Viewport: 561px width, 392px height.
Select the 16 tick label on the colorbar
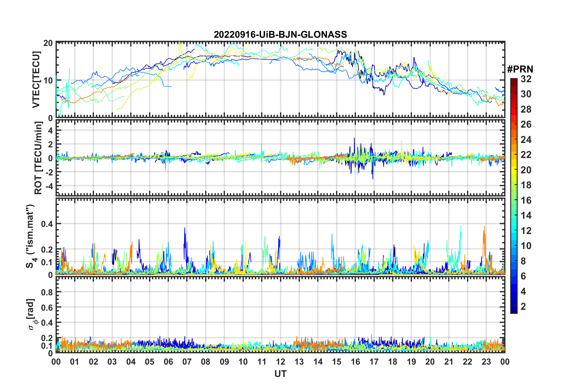point(526,200)
